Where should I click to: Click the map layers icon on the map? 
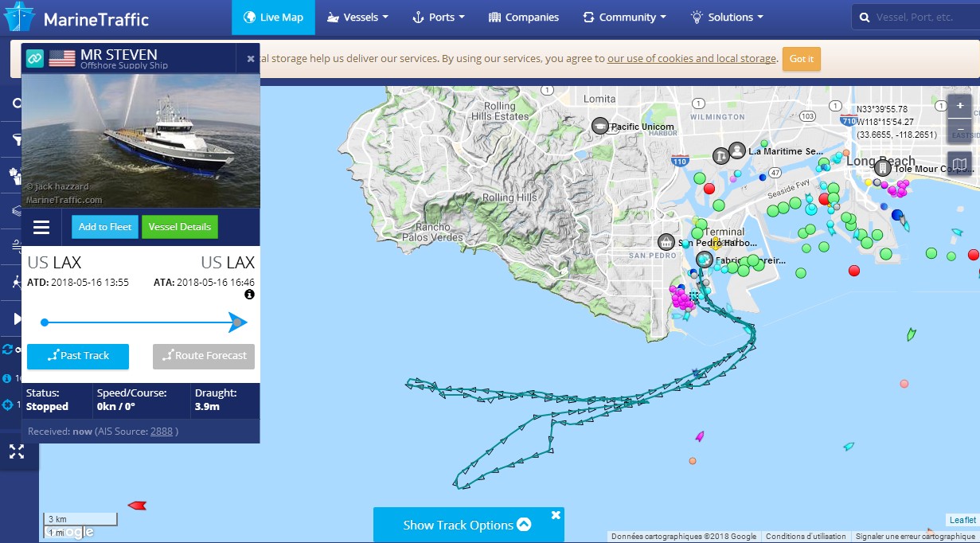[960, 164]
